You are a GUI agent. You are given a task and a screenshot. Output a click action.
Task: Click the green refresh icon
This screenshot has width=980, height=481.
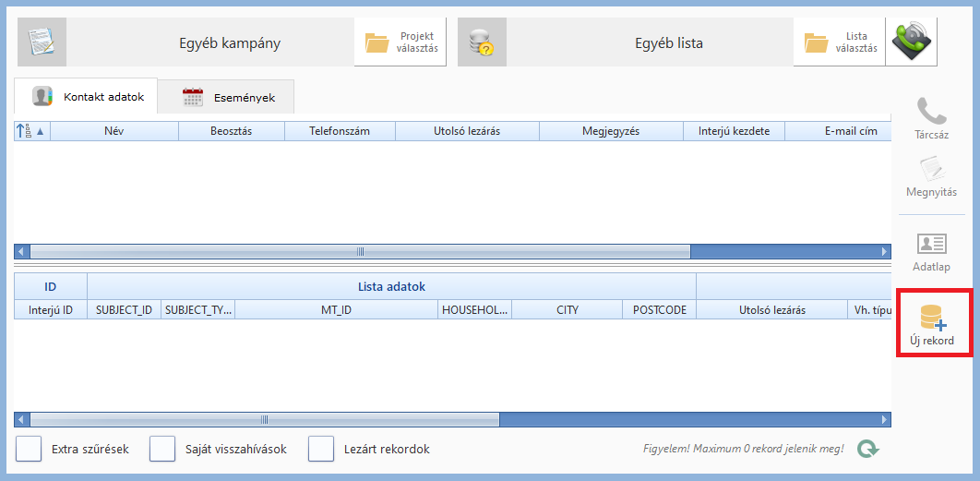pyautogui.click(x=867, y=450)
